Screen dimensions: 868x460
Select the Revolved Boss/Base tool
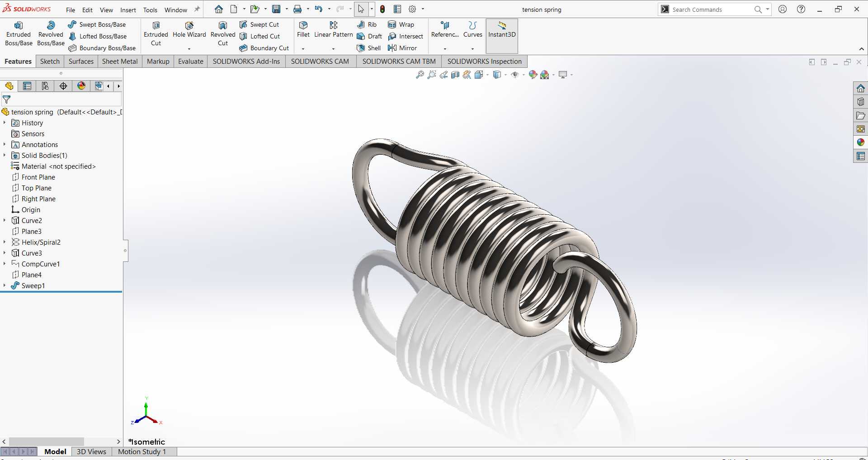point(51,33)
